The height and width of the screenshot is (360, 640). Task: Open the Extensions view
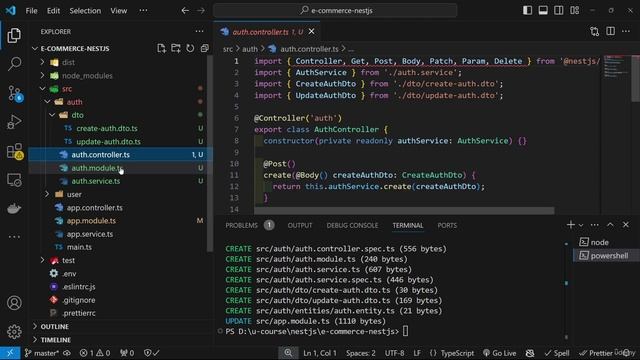(x=15, y=151)
